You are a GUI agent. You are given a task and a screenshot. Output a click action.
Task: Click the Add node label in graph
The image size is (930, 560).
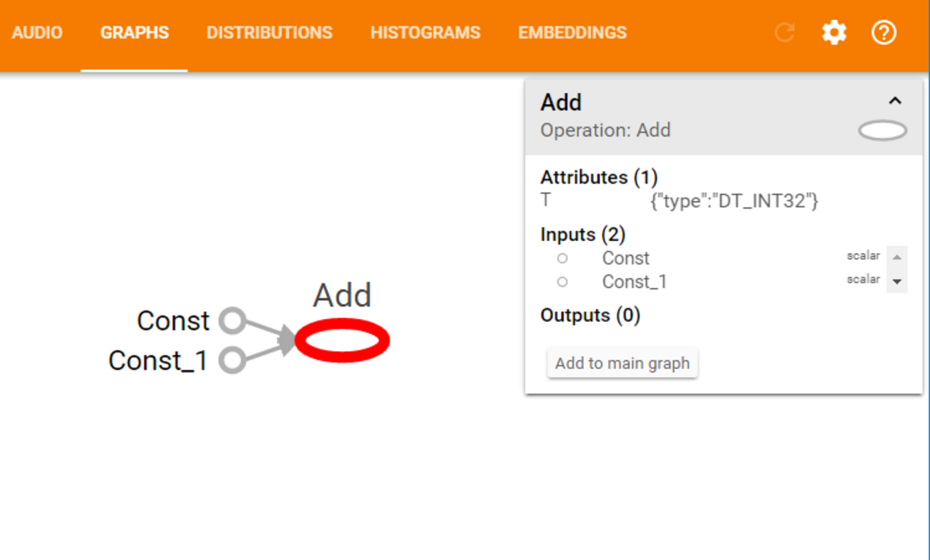[x=342, y=295]
